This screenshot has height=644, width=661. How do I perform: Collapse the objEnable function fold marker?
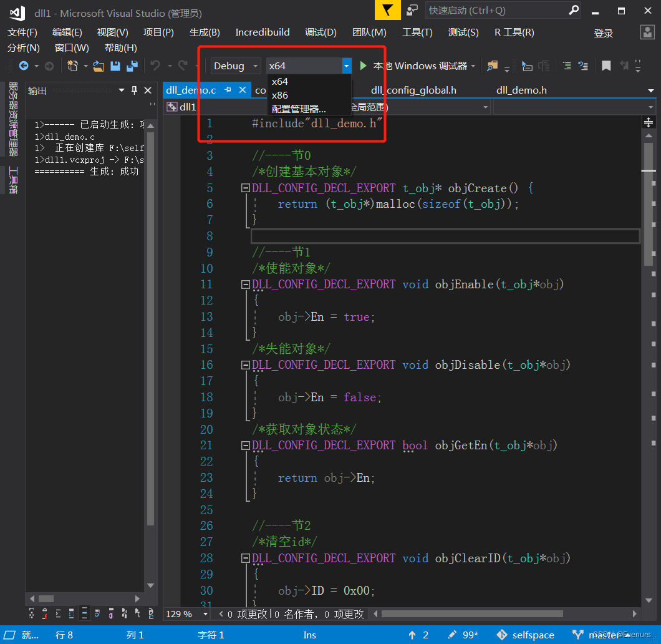pyautogui.click(x=245, y=285)
